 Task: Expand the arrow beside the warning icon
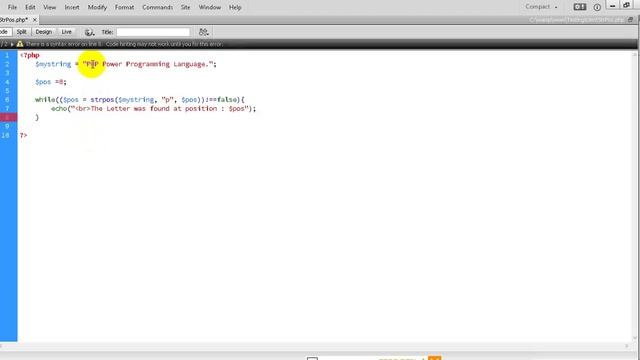(12, 44)
